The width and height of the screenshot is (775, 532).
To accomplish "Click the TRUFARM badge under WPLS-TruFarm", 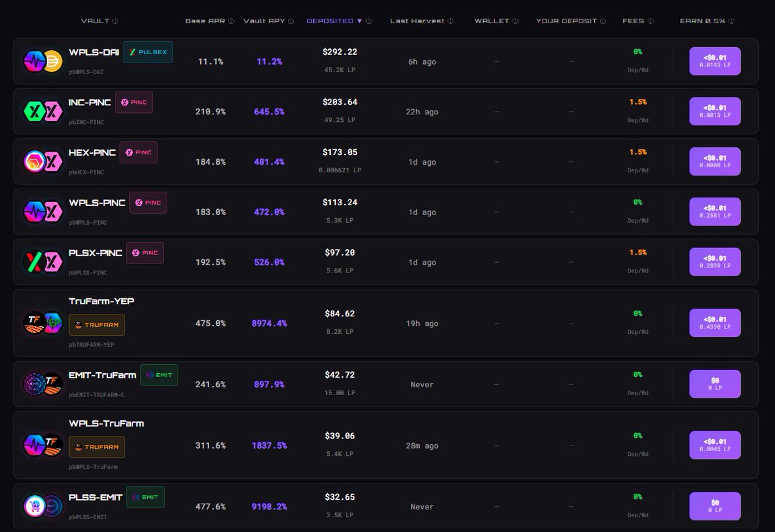I will (97, 447).
